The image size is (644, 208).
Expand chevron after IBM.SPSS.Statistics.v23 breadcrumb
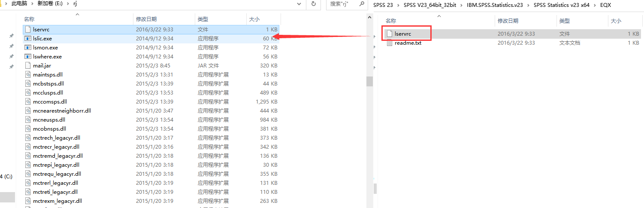coord(529,5)
